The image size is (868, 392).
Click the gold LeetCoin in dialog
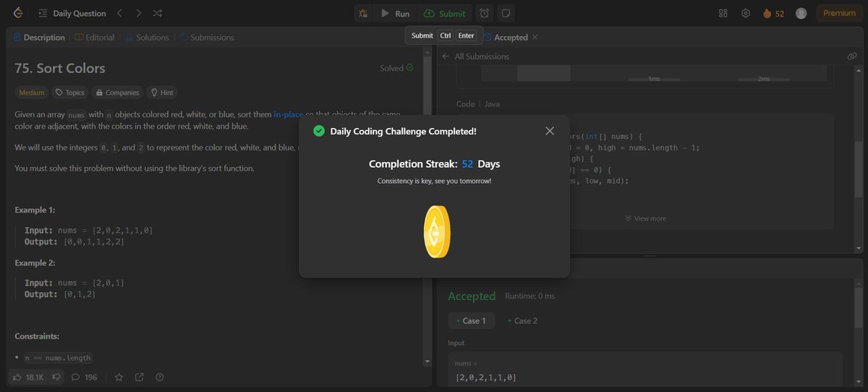coord(437,231)
